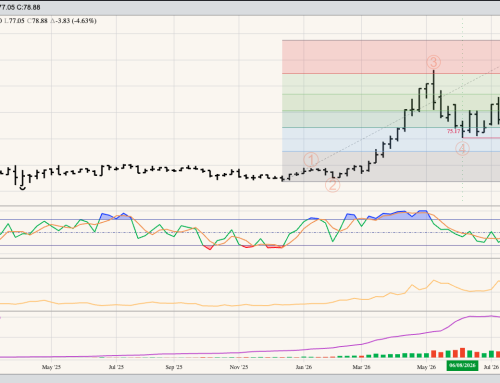Image resolution: width=500 pixels, height=383 pixels.
Task: Select the circled wave 1 label
Action: (311, 160)
